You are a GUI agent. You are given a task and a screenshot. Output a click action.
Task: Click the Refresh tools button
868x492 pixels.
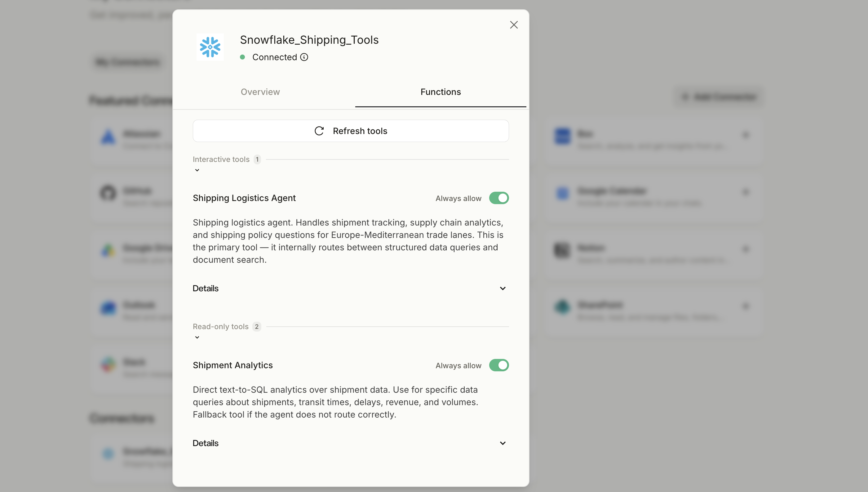(350, 131)
